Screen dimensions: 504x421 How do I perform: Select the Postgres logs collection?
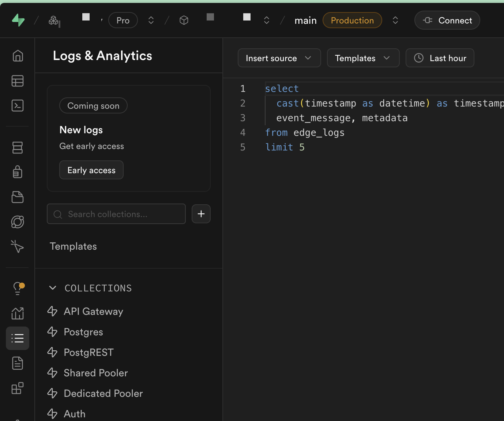pyautogui.click(x=83, y=332)
